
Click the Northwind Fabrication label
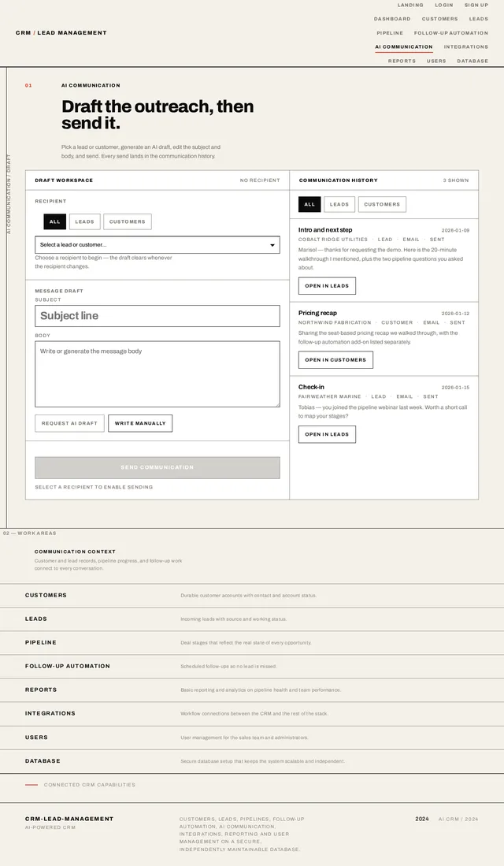coord(335,322)
